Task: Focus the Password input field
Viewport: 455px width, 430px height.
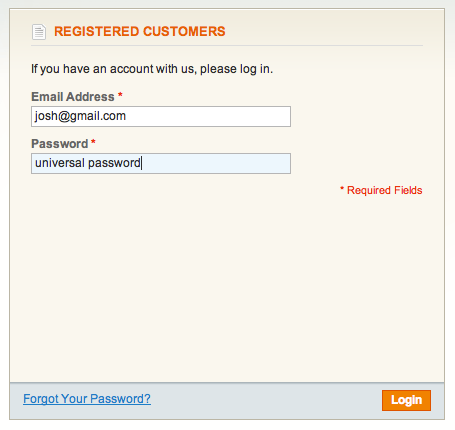Action: [161, 163]
